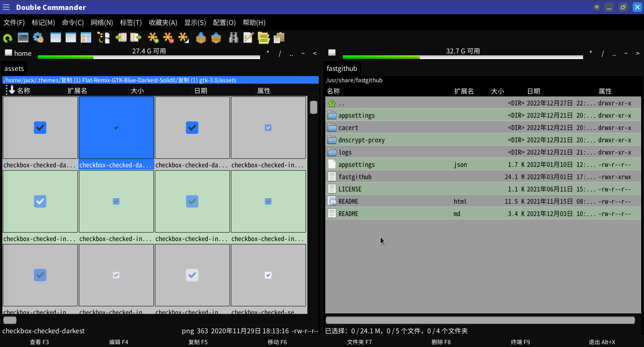The height and width of the screenshot is (347, 644).
Task: Open file search with the binoculars icon
Action: 233,37
